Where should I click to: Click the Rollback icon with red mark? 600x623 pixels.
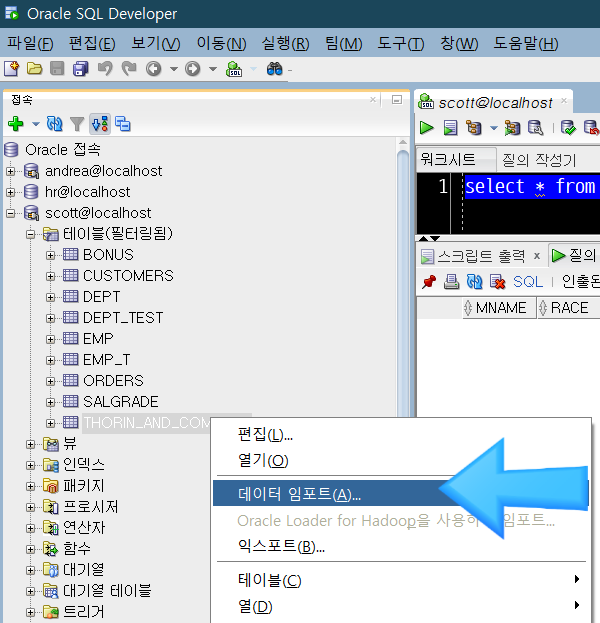(591, 128)
